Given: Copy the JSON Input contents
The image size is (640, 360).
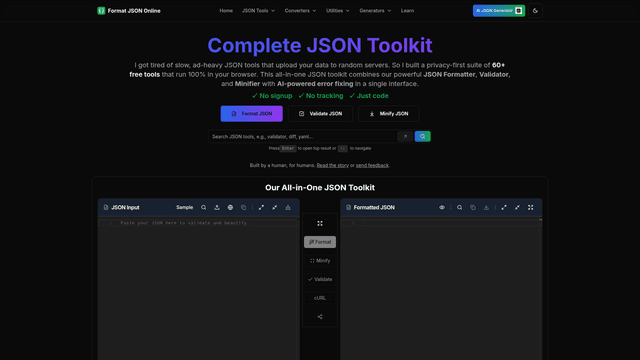Looking at the screenshot, I should (243, 207).
